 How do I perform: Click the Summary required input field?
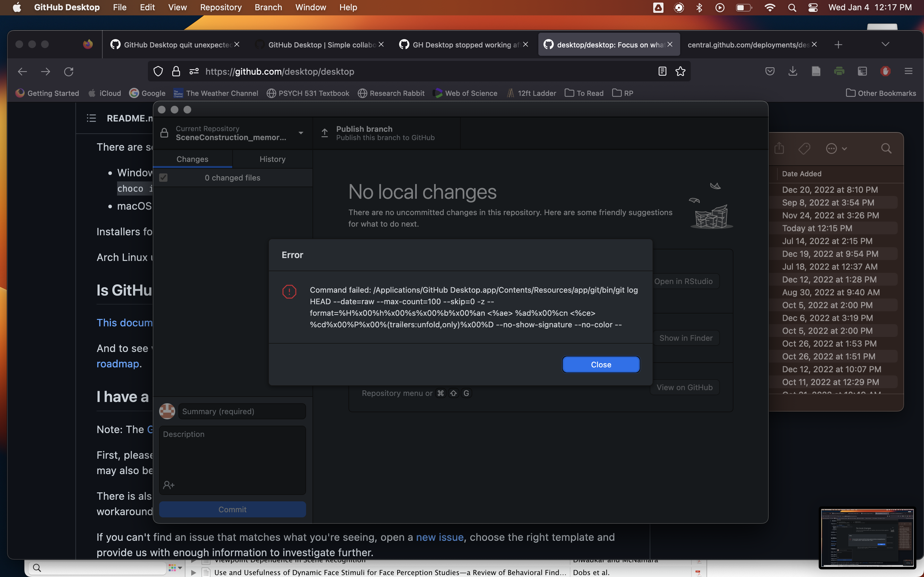tap(242, 411)
